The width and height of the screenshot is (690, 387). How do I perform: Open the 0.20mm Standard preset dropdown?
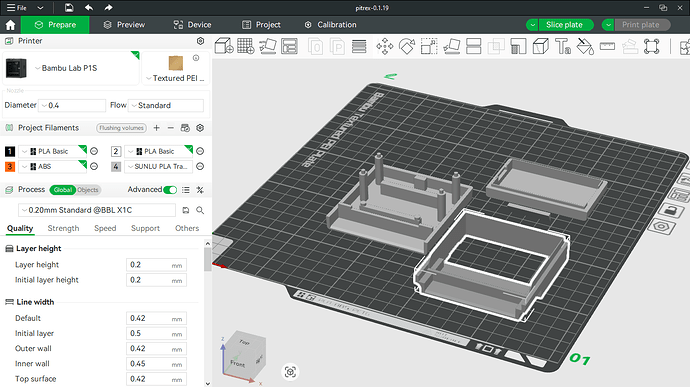point(97,210)
